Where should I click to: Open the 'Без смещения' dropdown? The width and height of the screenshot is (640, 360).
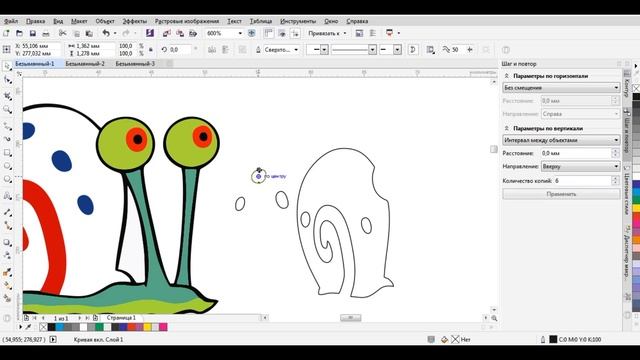point(561,87)
